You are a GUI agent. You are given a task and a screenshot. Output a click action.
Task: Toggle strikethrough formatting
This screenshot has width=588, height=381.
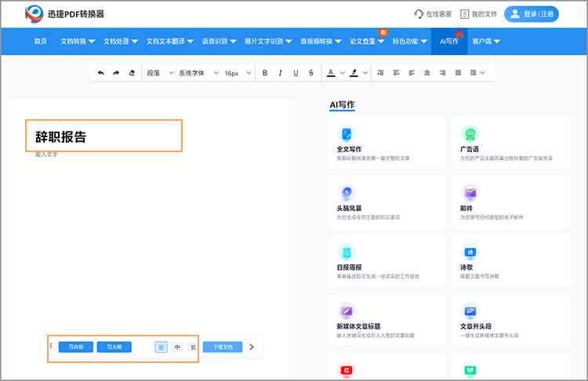311,73
